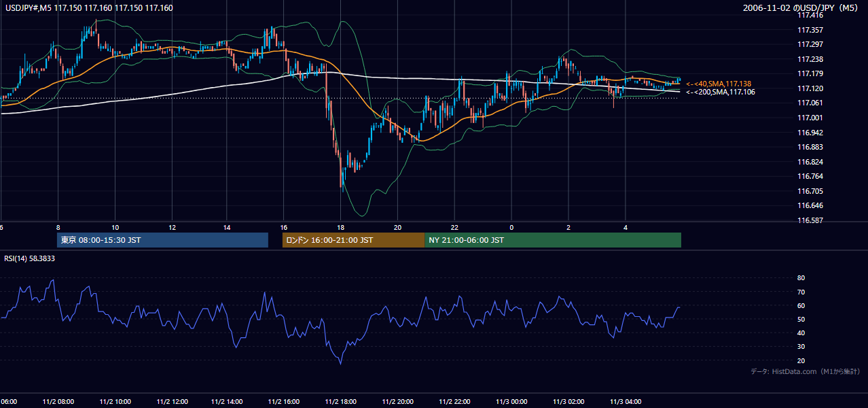Click the 11/2 18:00 time axis label
The width and height of the screenshot is (868, 408).
tap(342, 402)
